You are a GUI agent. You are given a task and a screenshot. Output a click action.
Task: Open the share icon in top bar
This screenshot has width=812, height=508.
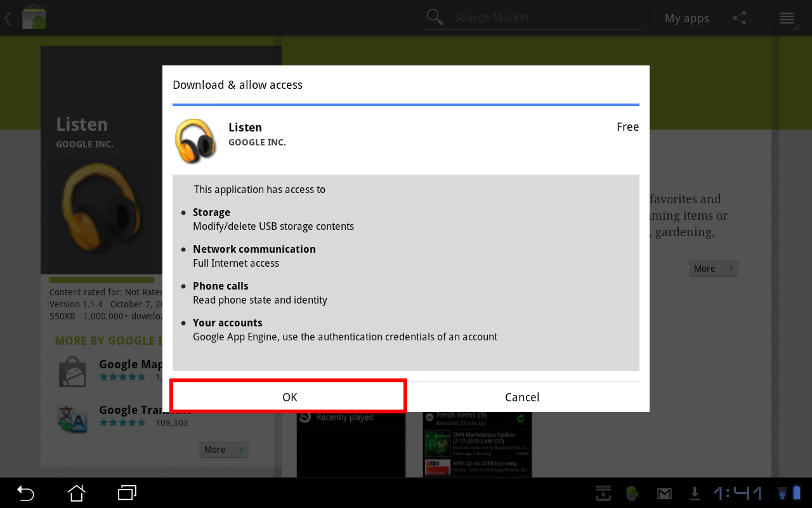[x=739, y=18]
